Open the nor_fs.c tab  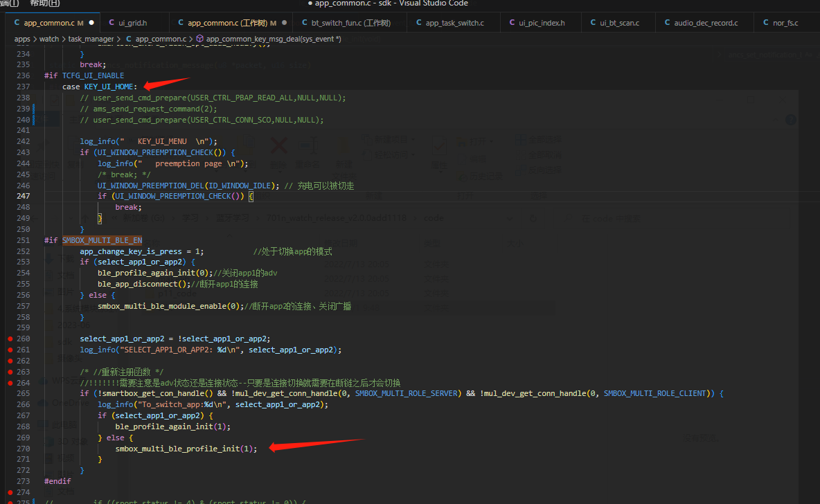pyautogui.click(x=785, y=23)
